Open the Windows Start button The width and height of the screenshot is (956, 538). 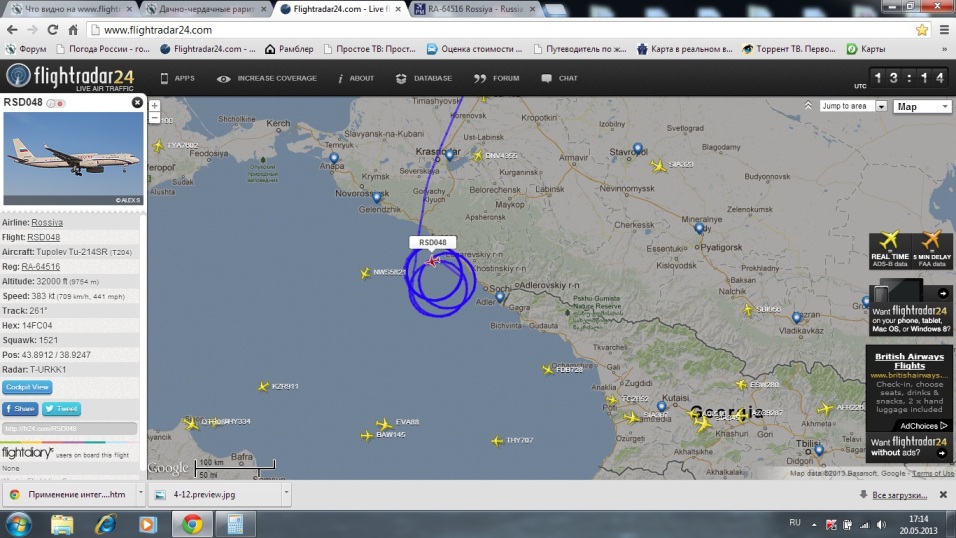17,524
